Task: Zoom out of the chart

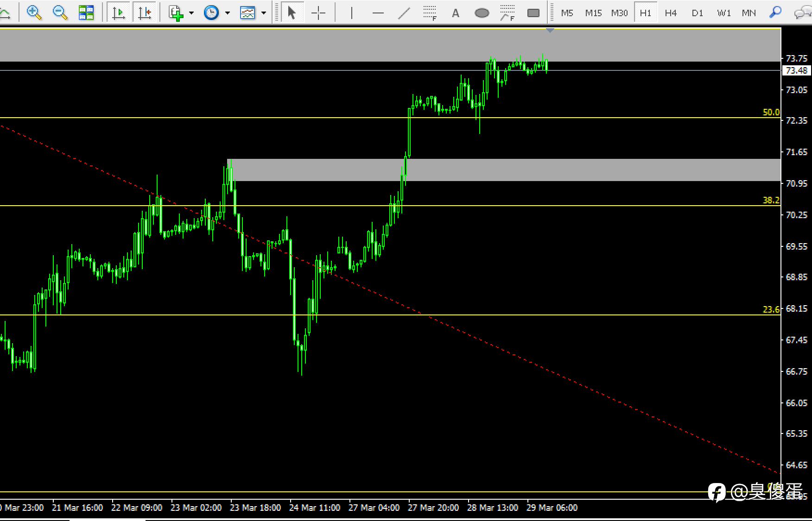Action: coord(60,13)
